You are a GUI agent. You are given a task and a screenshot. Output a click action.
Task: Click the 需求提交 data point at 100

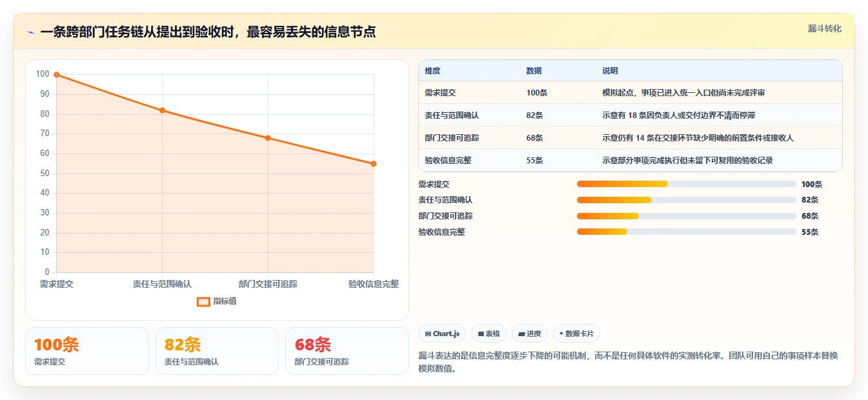57,75
